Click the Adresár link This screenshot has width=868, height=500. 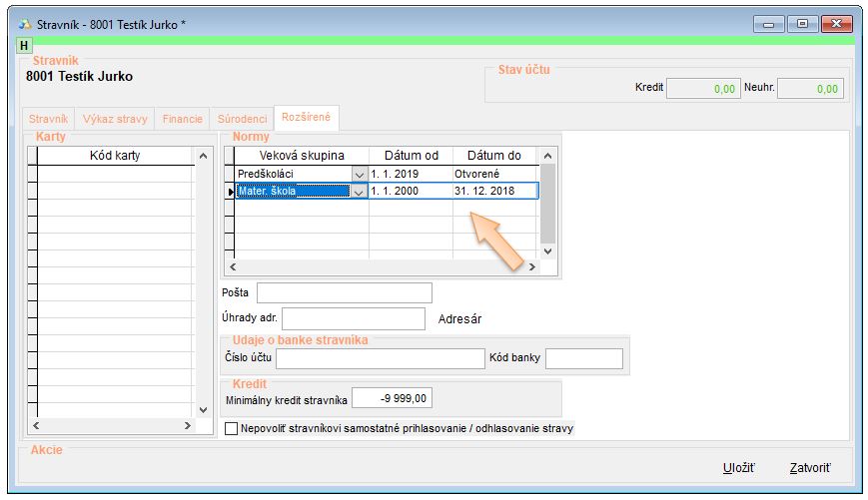[459, 319]
